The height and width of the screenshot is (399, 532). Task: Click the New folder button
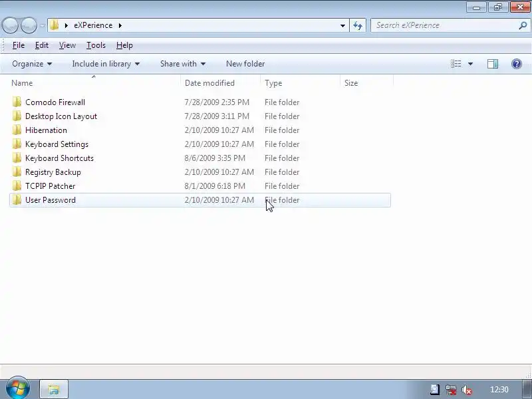coord(245,64)
